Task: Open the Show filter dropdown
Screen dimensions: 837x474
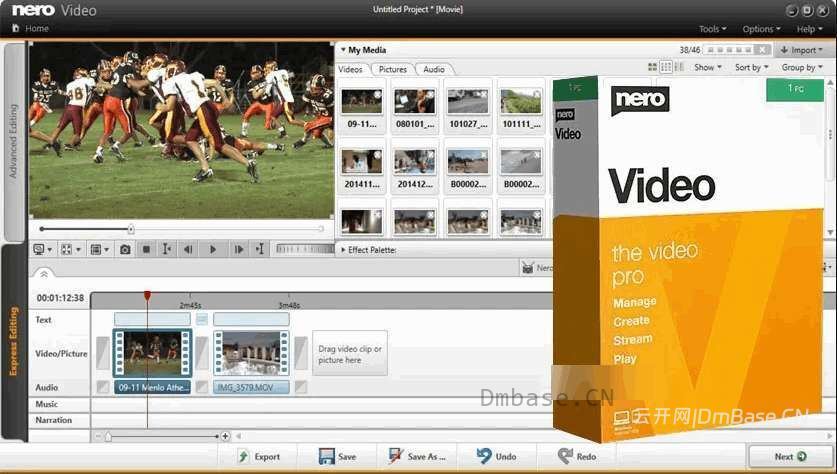Action: [x=708, y=67]
